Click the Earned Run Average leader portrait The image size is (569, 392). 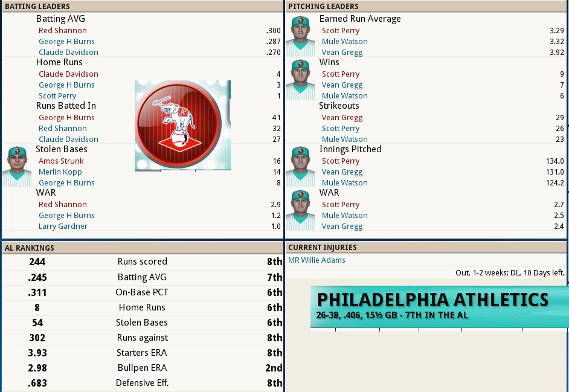pyautogui.click(x=300, y=36)
